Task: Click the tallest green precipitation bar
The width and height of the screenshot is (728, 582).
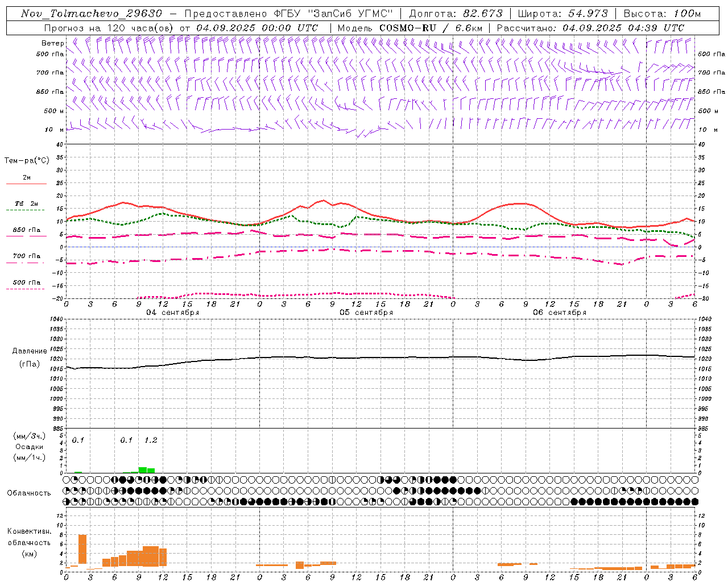Action: 143,470
